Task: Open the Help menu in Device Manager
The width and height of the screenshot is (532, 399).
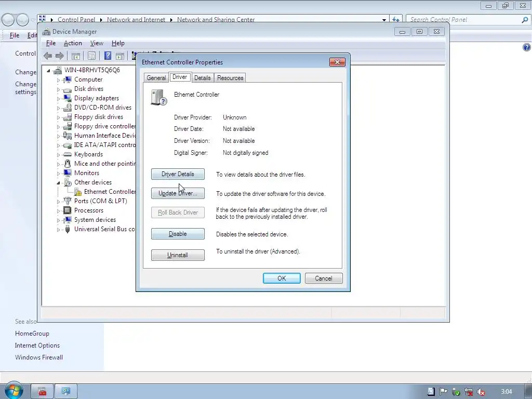Action: pyautogui.click(x=118, y=43)
